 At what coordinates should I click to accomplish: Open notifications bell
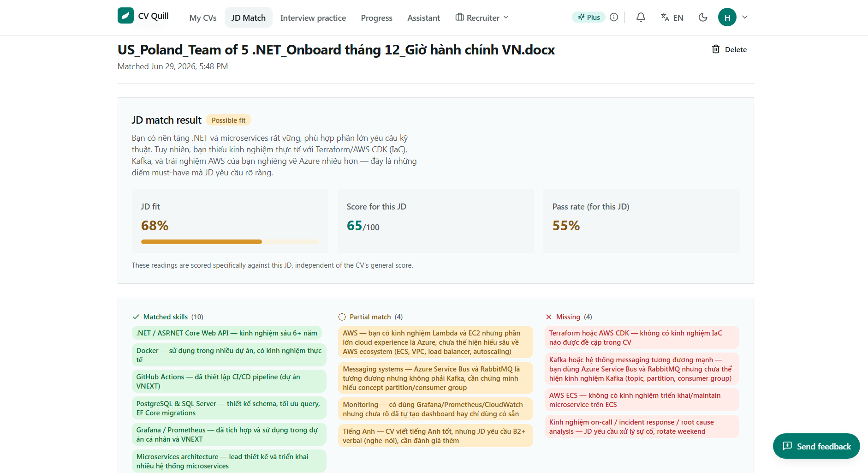point(641,17)
